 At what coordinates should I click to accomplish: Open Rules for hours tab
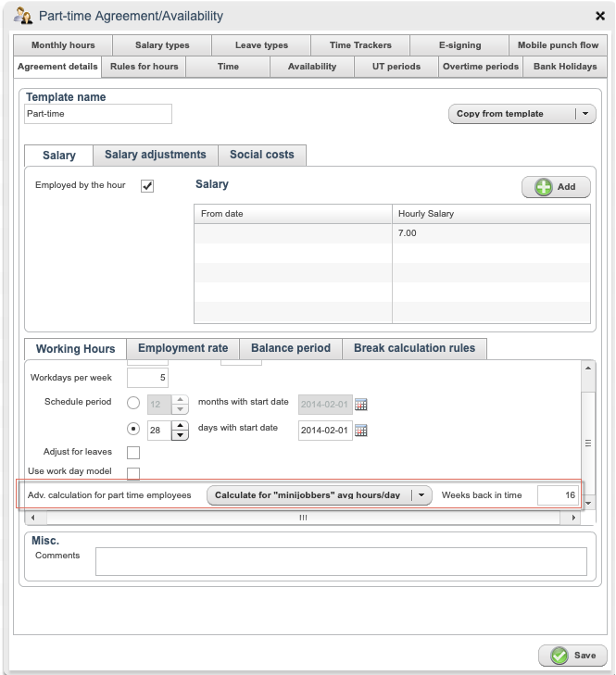(x=144, y=67)
